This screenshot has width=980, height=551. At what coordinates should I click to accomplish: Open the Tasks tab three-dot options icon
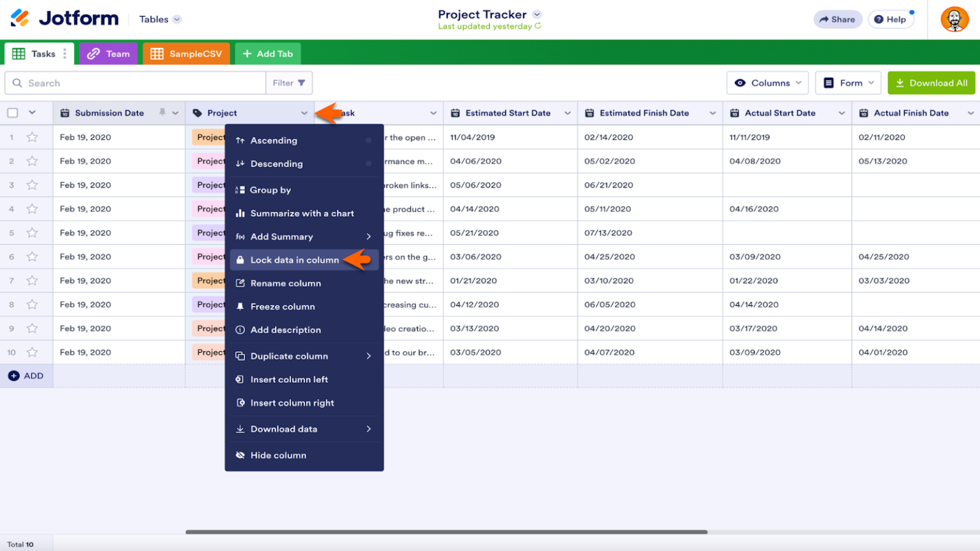click(x=66, y=54)
